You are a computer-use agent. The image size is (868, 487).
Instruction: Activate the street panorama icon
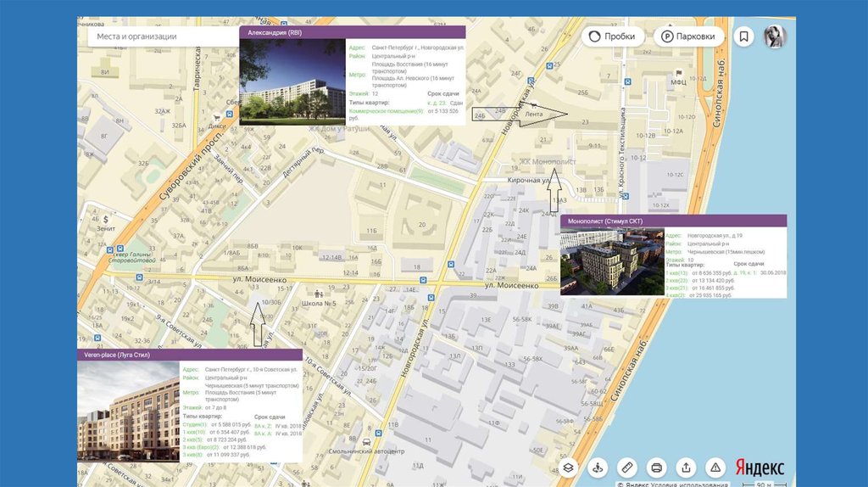tap(598, 467)
